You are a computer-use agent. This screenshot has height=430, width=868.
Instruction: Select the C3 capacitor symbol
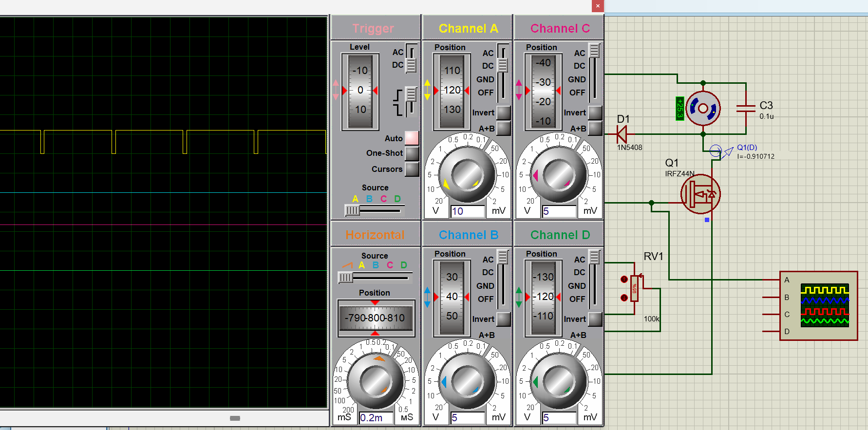tap(746, 109)
